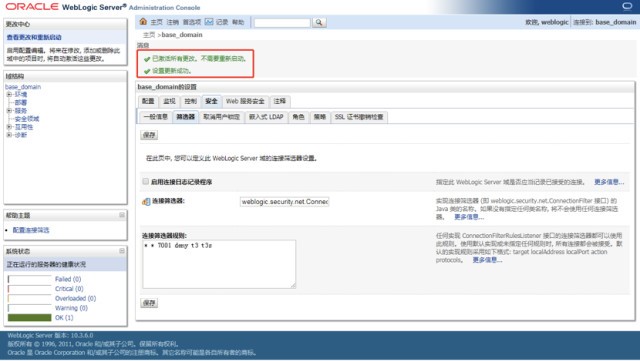Click the 连接筛选器 class name field

point(284,202)
